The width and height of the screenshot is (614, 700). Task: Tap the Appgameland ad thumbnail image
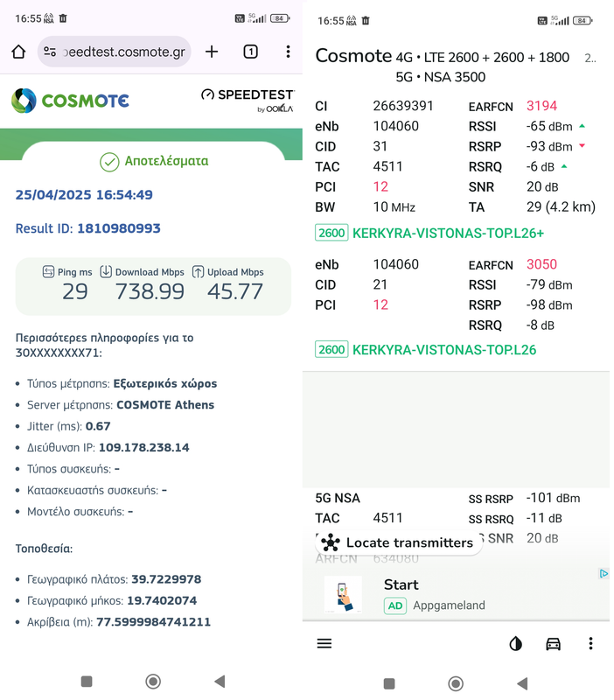tap(343, 595)
